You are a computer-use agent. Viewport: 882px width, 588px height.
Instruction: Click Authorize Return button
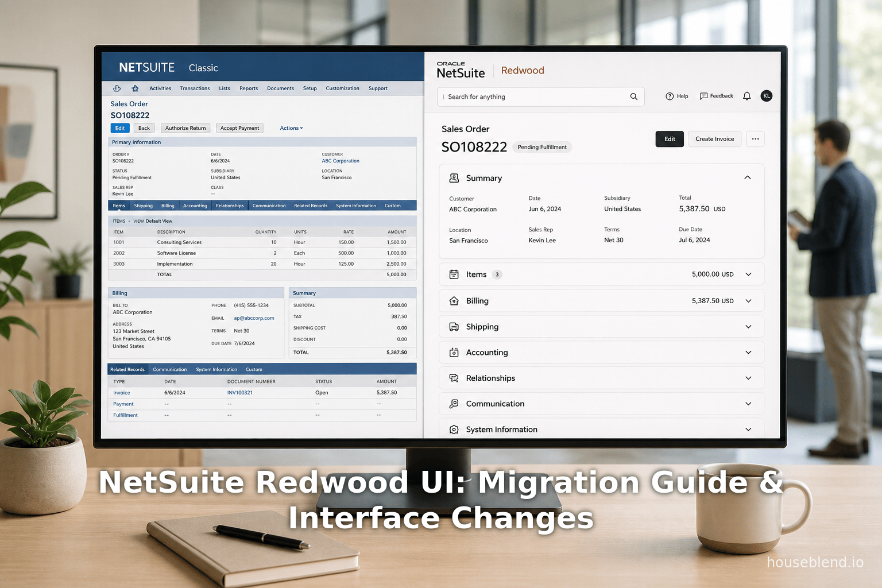coord(185,128)
